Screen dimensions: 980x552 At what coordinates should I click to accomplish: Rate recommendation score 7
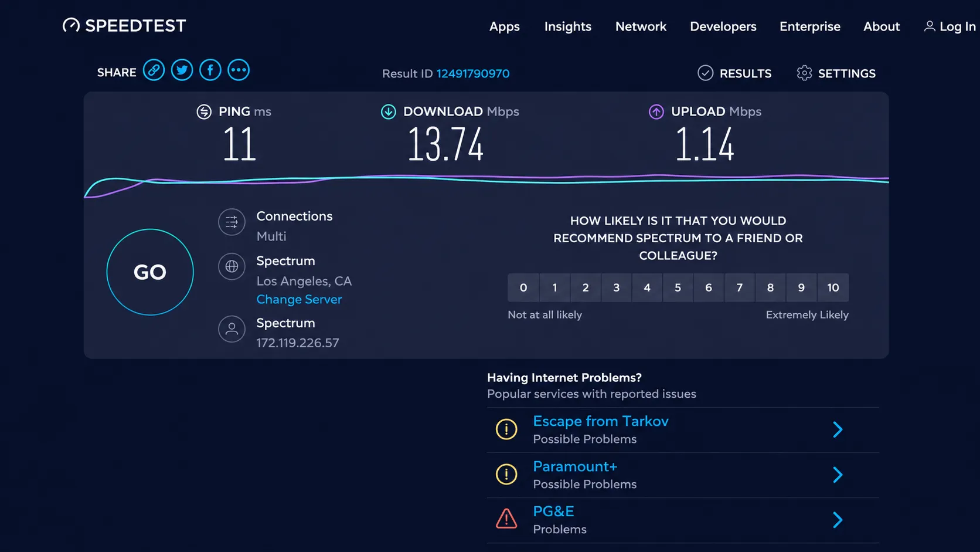point(740,287)
